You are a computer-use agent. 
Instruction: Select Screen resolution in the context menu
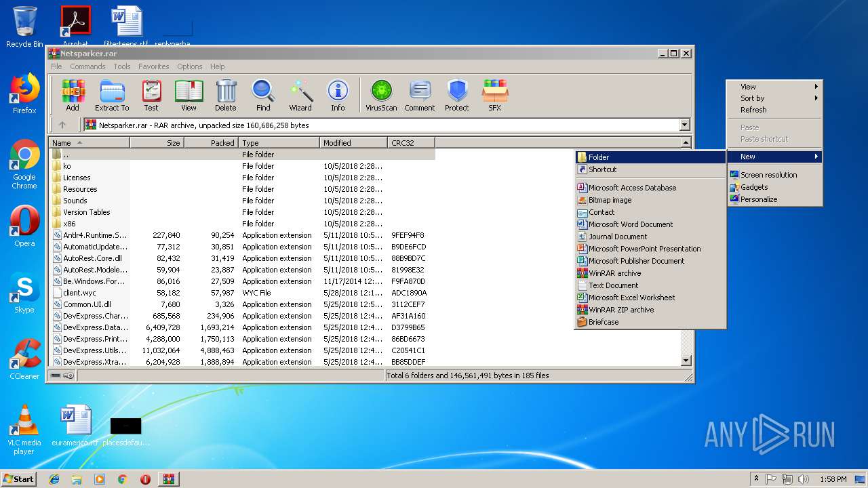(774, 175)
